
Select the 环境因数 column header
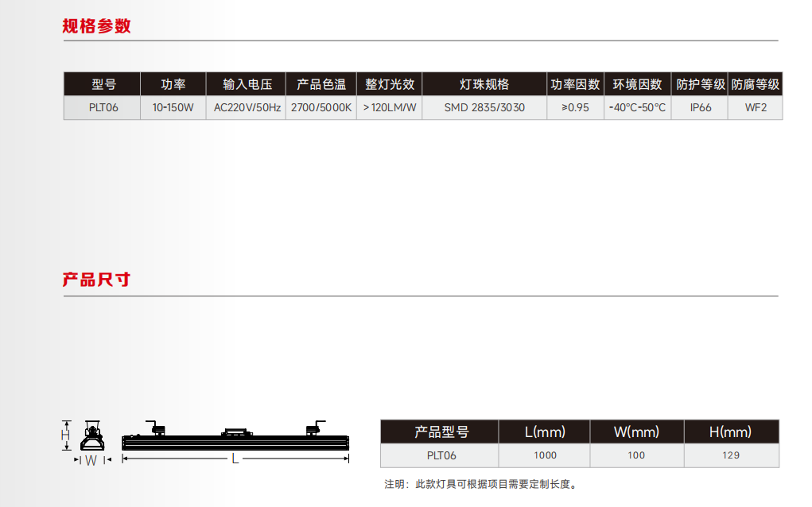(637, 84)
